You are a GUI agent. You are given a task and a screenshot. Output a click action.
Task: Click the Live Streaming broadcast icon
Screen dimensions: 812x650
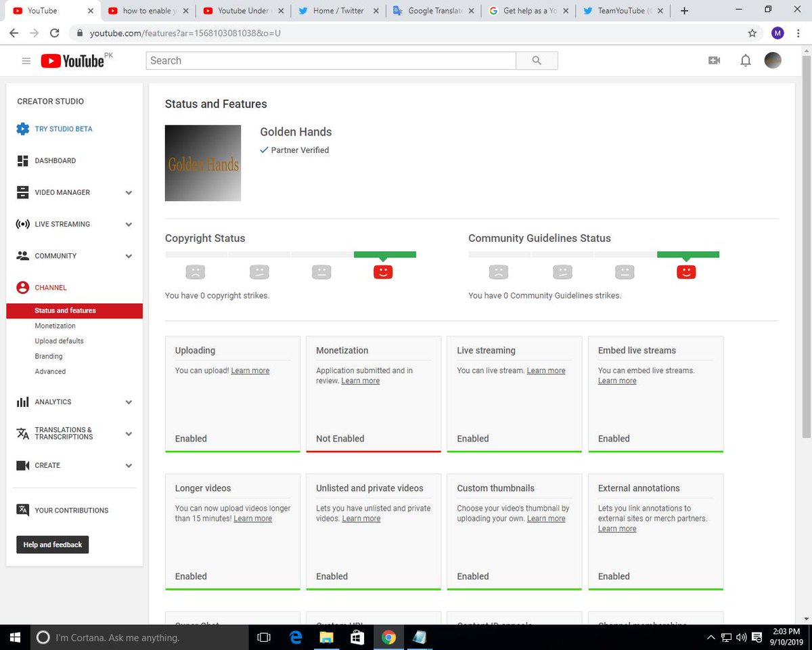(22, 224)
